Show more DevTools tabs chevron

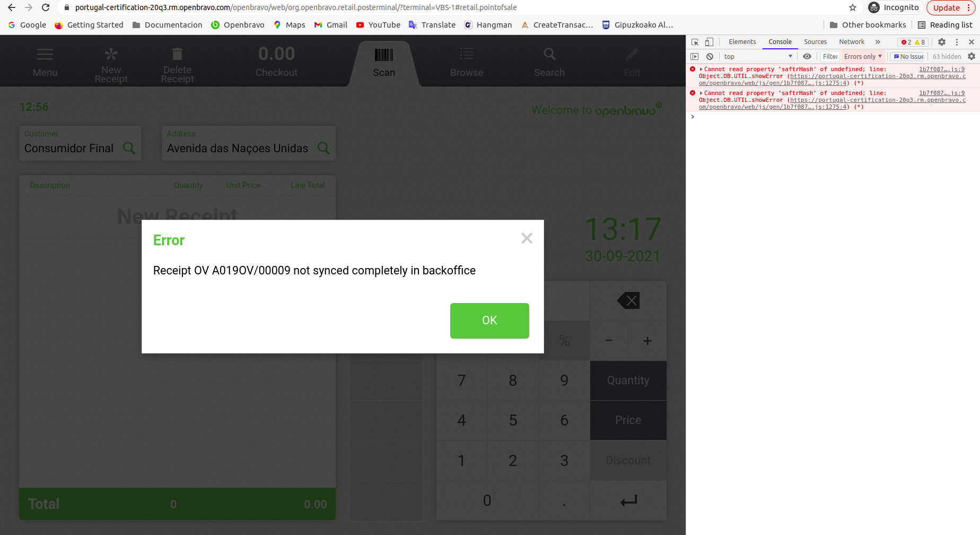coord(878,42)
